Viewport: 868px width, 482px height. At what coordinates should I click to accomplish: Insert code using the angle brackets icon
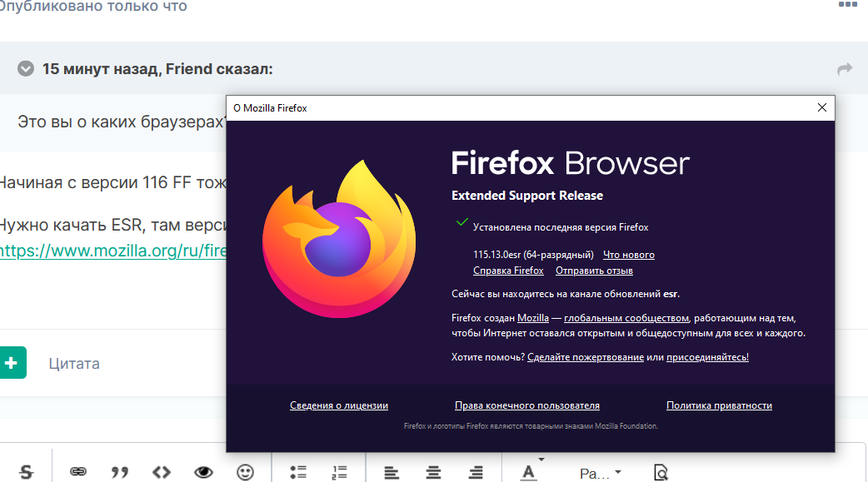pyautogui.click(x=162, y=472)
